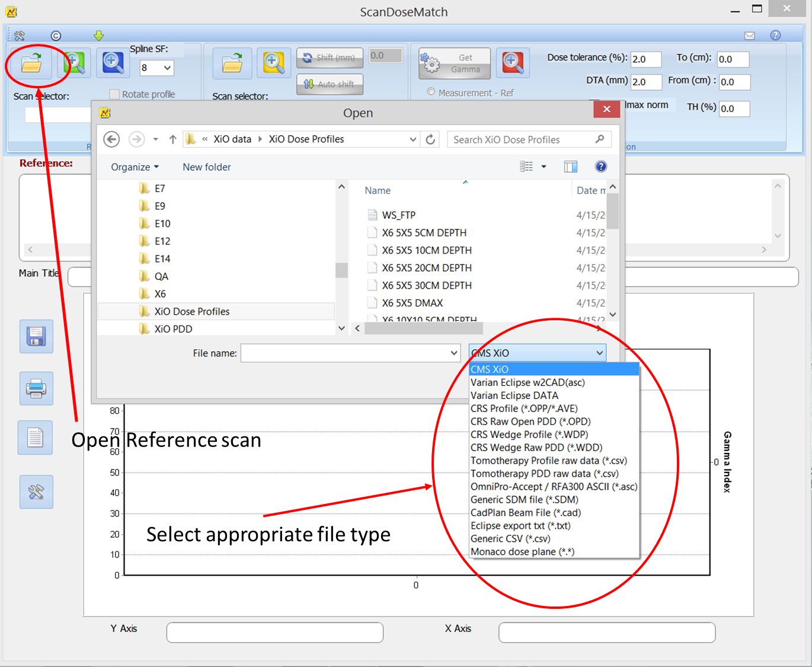Click the refresh button in Open dialog
812x667 pixels.
pyautogui.click(x=430, y=139)
